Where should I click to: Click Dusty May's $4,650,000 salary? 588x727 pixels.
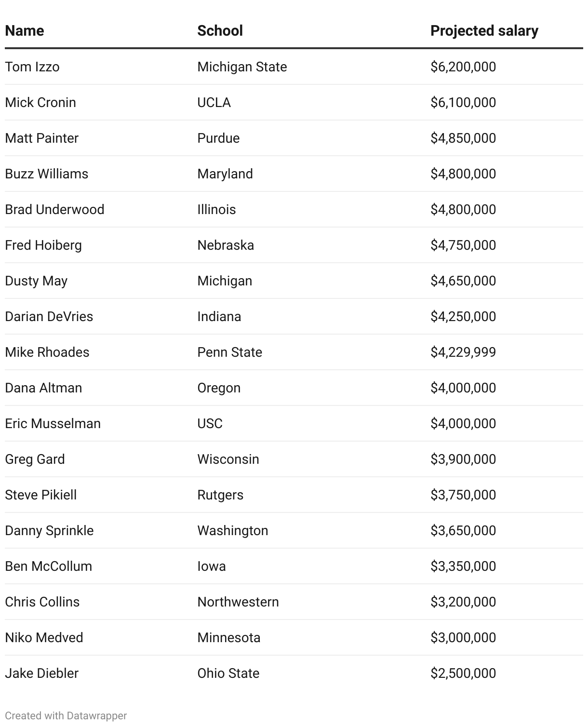coord(463,281)
